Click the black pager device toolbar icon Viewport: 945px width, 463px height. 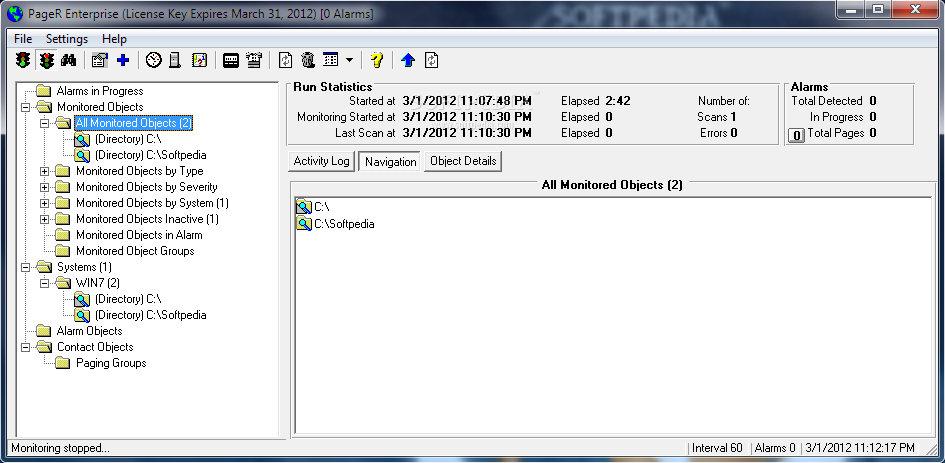pyautogui.click(x=231, y=60)
